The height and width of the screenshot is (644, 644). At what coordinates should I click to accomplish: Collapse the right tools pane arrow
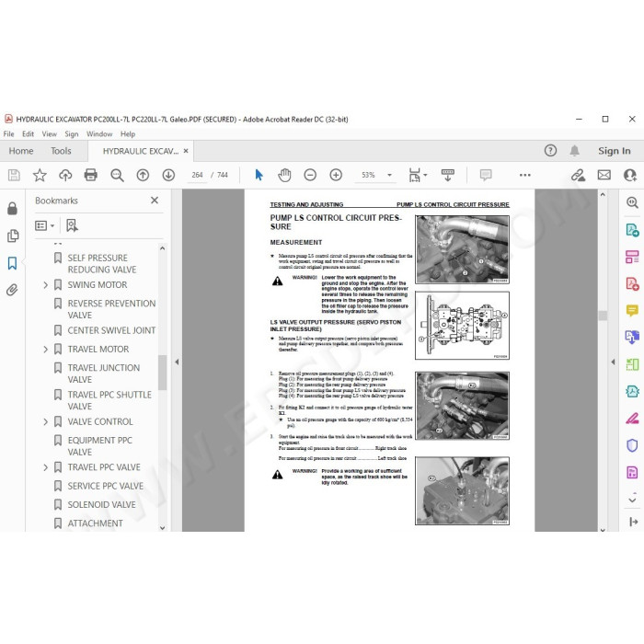613,362
